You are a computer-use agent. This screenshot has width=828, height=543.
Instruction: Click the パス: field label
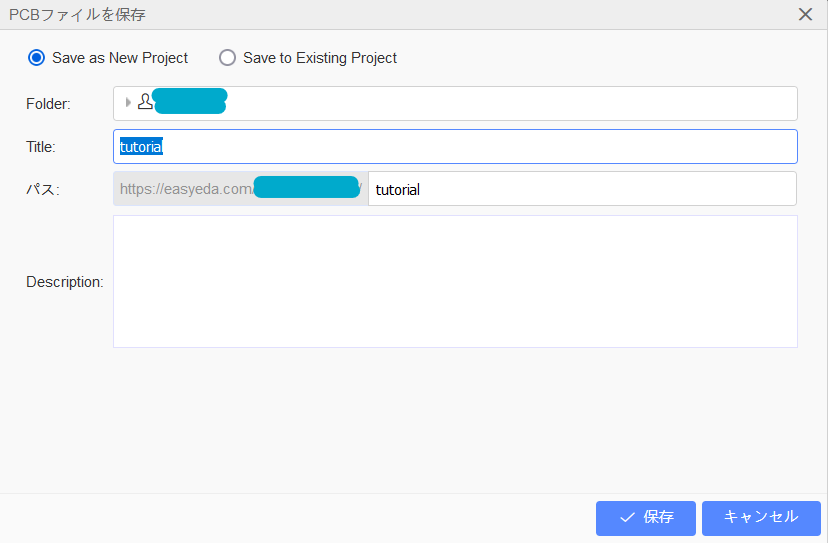43,189
